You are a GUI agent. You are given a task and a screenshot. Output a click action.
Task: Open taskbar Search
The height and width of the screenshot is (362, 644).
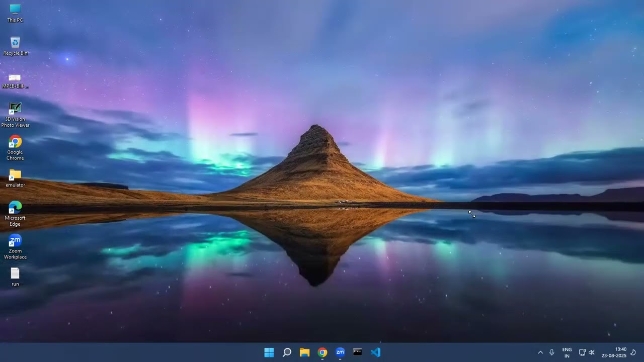click(x=287, y=352)
